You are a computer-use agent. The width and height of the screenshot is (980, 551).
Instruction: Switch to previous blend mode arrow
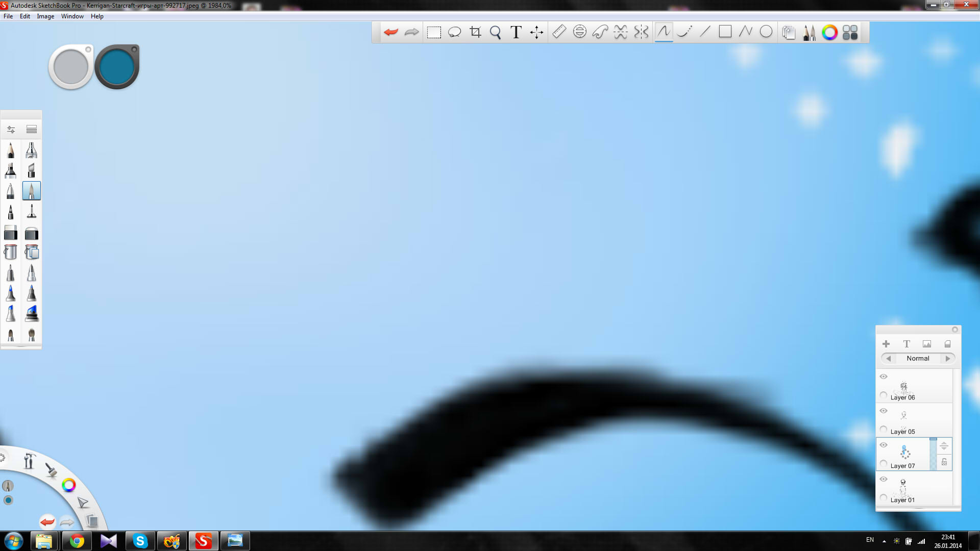tap(889, 359)
